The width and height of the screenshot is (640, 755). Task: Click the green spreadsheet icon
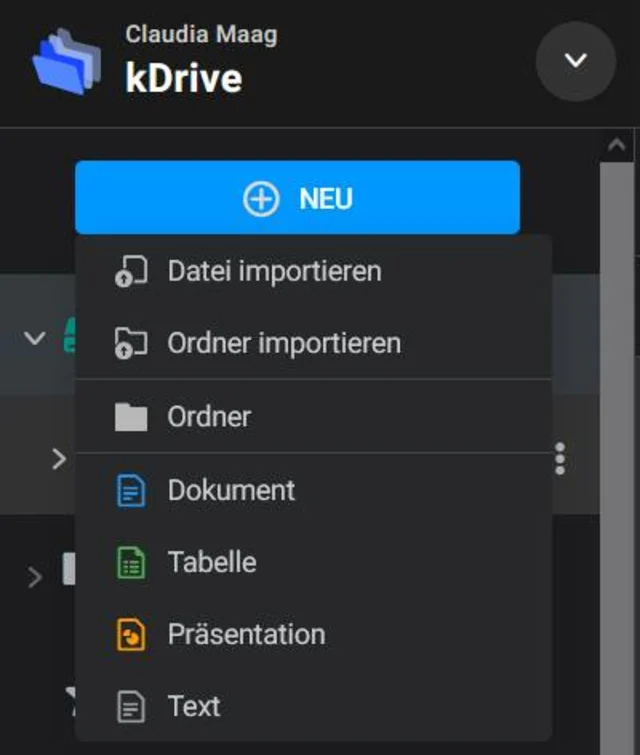coord(131,562)
